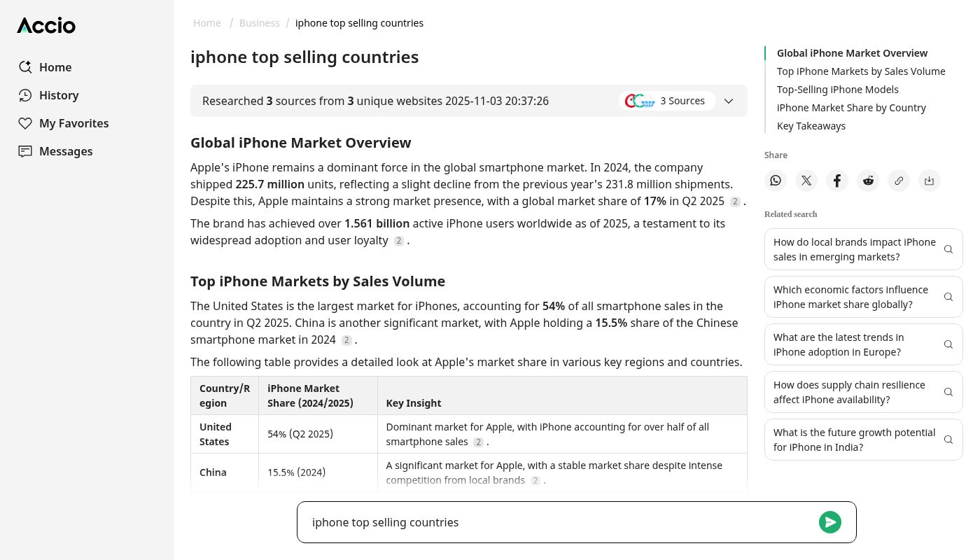Screen dimensions: 980x560
Task: Open Messages in sidebar
Action: pyautogui.click(x=66, y=151)
